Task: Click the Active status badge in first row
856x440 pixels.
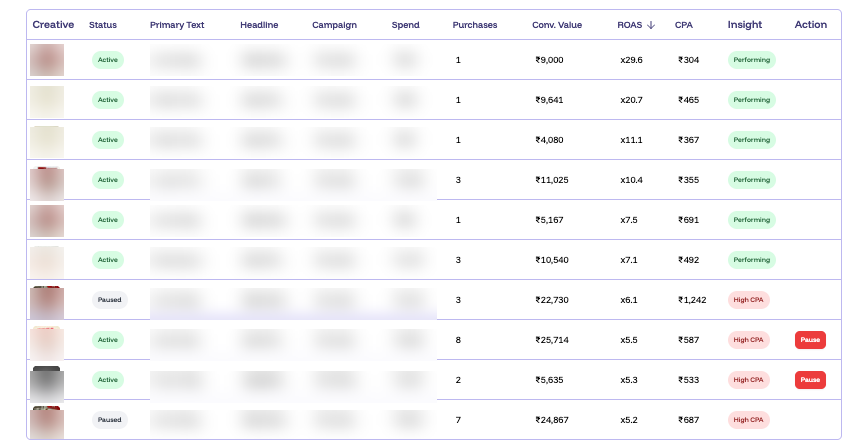Action: coord(108,60)
